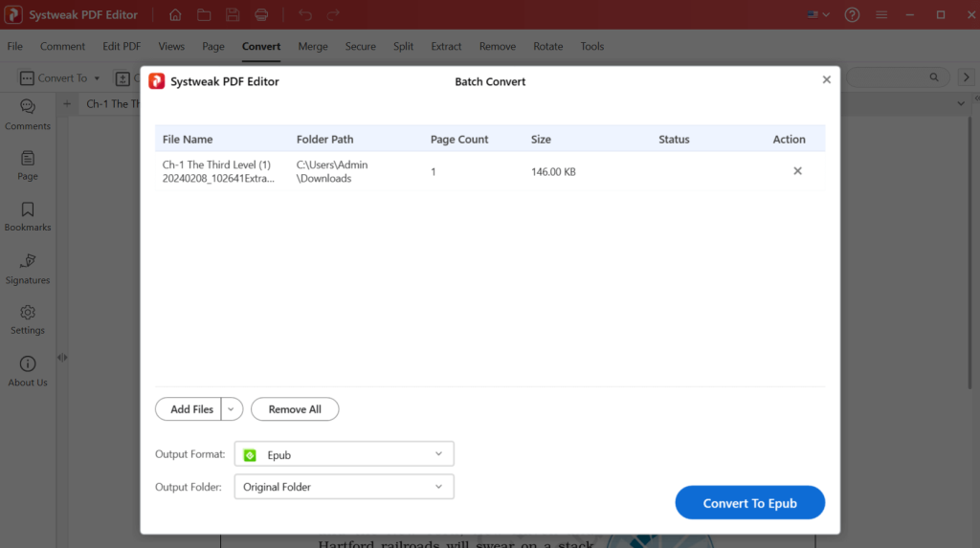
Task: Open the Secure menu
Action: [361, 46]
